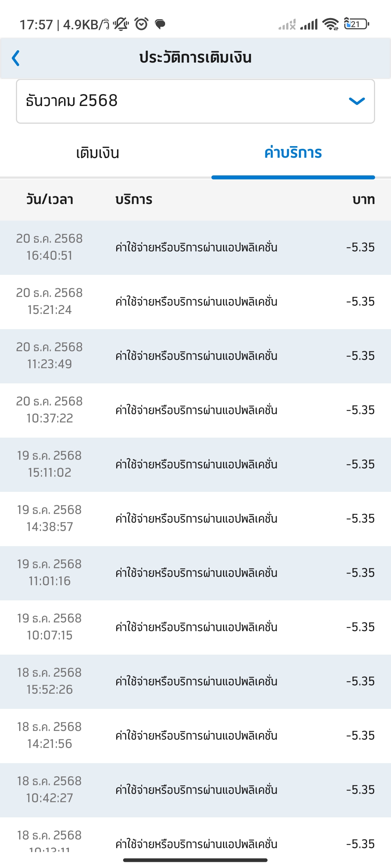Tap the Wi-Fi status icon

pyautogui.click(x=331, y=24)
